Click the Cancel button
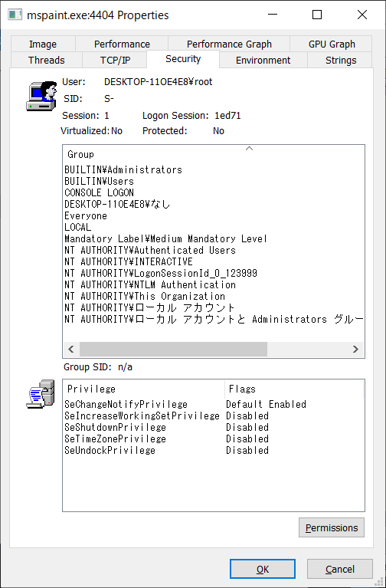Viewport: 386px width, 588px height. pos(340,570)
